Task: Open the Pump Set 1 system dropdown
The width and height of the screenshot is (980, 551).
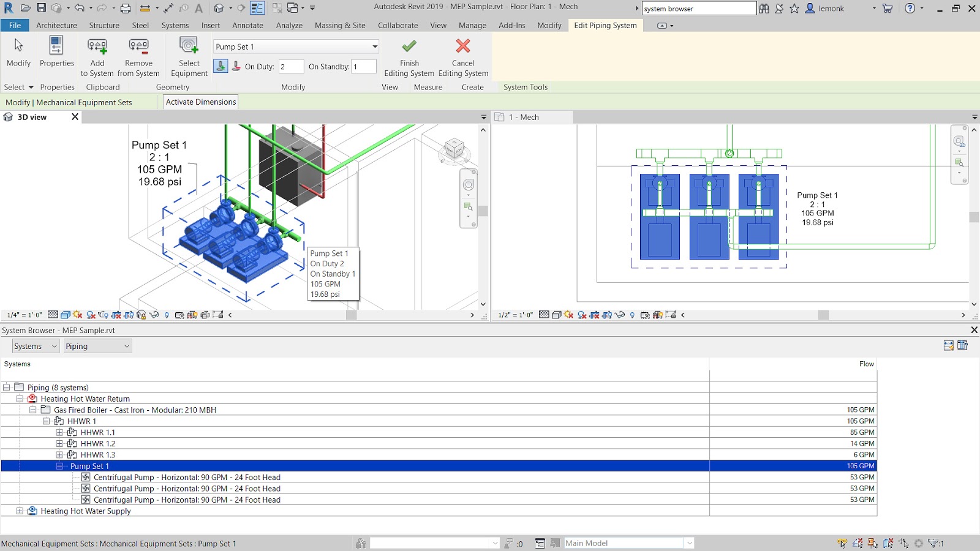Action: (x=375, y=46)
